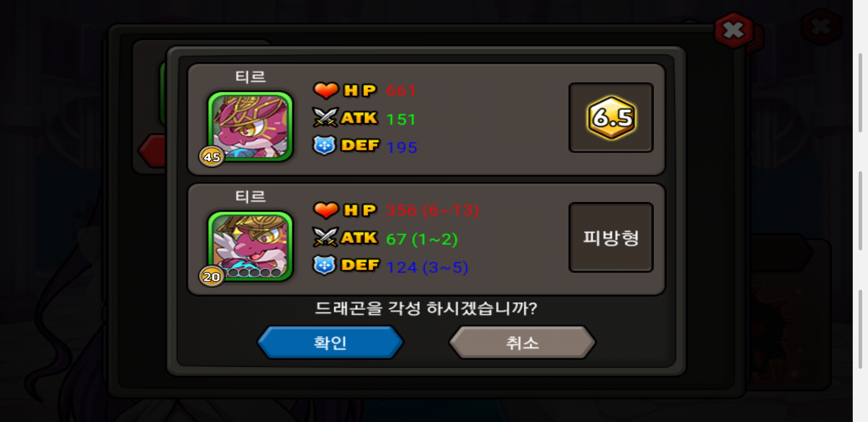
Task: Click the top dragon's ATK swords icon
Action: click(325, 118)
